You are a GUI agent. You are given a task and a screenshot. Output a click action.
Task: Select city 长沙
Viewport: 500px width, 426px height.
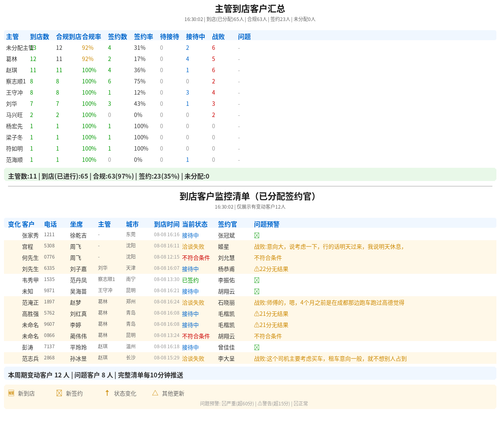point(131,358)
